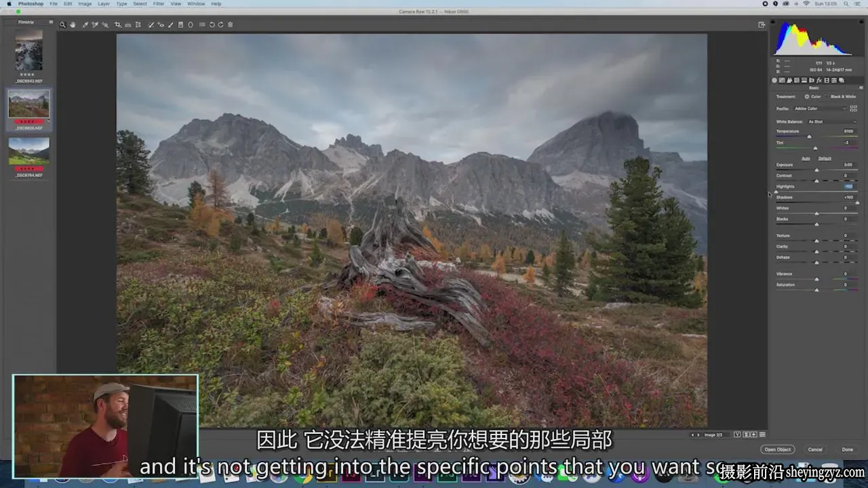Open the profile browser grid icon
The height and width of the screenshot is (488, 868).
(x=853, y=108)
